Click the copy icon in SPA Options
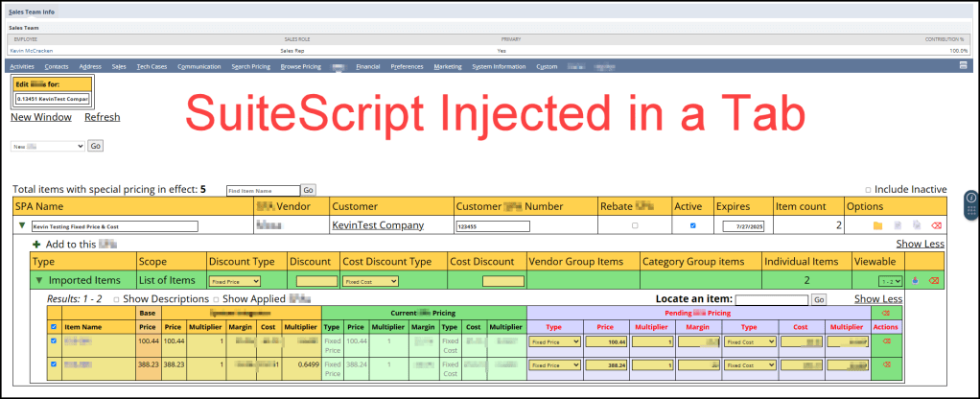The image size is (980, 399). (916, 225)
